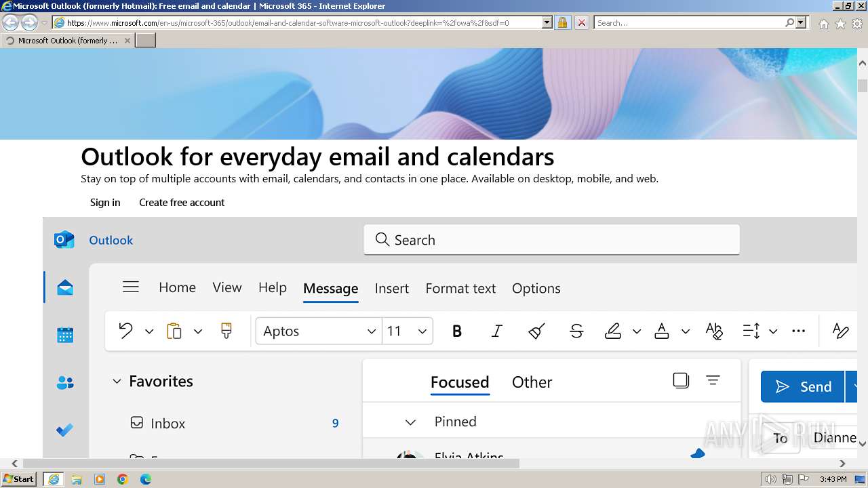
Task: Open the Help ribbon tab
Action: [x=273, y=287]
